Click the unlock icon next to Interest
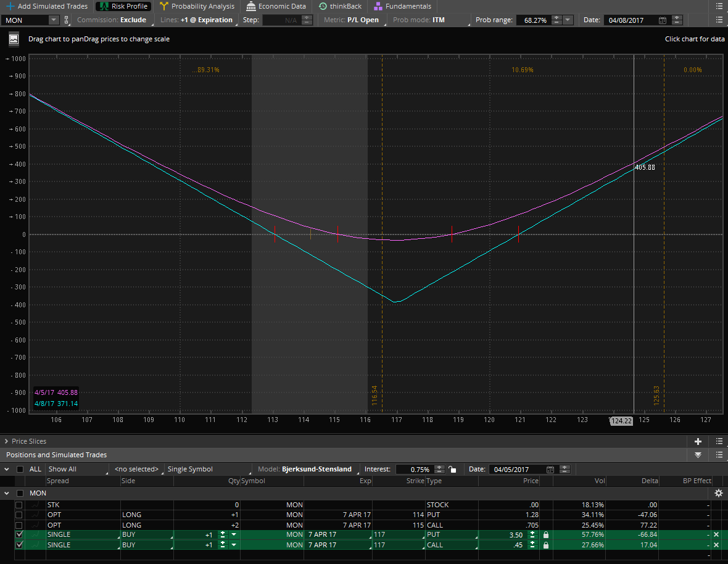Image resolution: width=728 pixels, height=564 pixels. (x=452, y=469)
